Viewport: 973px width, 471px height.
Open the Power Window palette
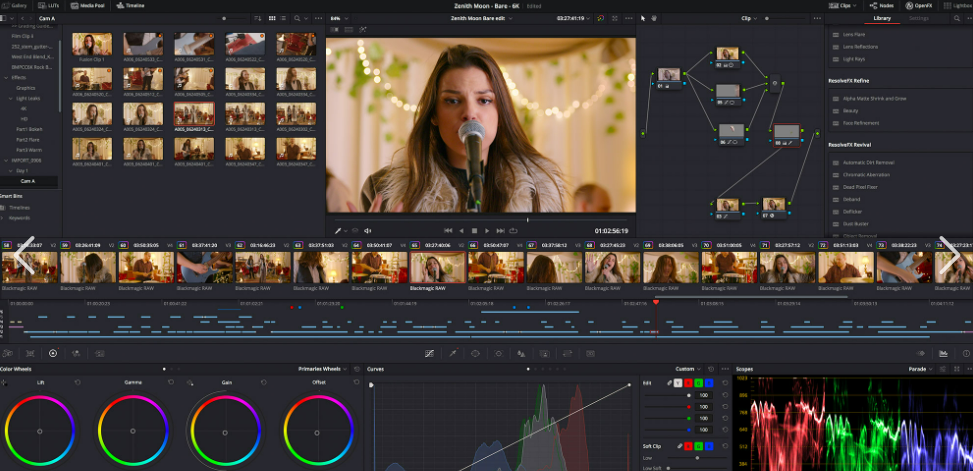(x=475, y=353)
